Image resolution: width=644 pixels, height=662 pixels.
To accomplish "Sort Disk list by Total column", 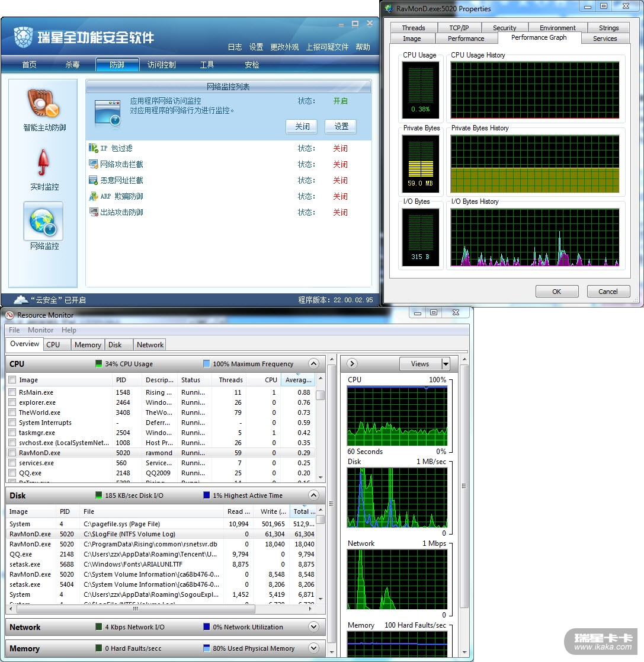I will tap(303, 511).
